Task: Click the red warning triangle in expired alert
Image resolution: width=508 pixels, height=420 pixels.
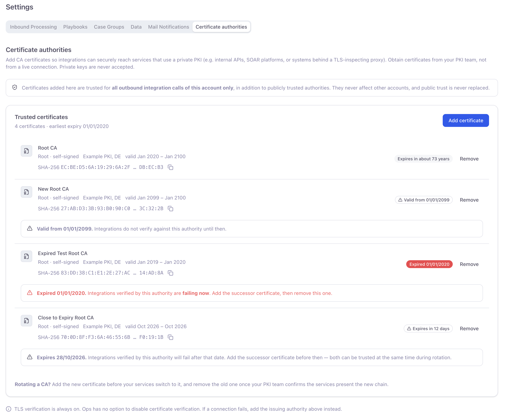Action: 30,293
